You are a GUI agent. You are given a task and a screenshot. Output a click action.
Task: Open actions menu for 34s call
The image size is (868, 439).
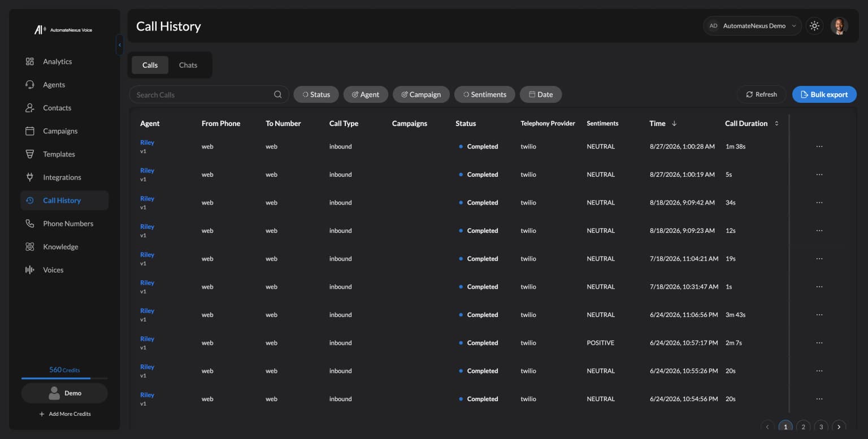click(x=819, y=202)
